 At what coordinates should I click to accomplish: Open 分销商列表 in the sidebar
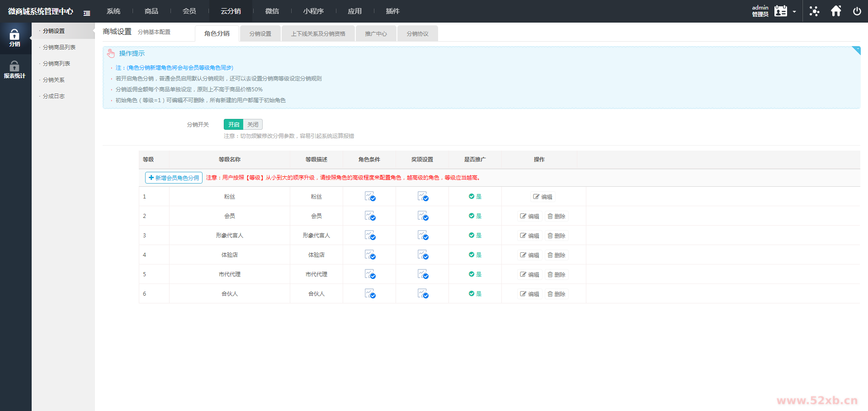click(57, 64)
